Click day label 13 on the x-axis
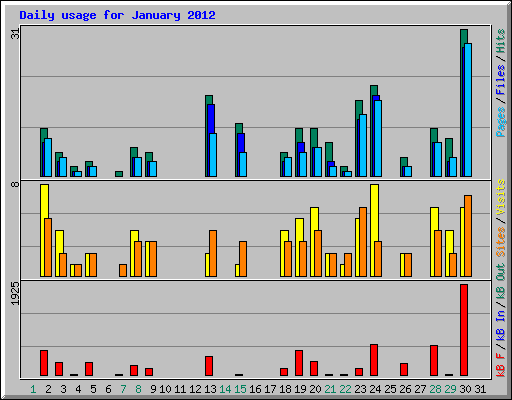 210,389
